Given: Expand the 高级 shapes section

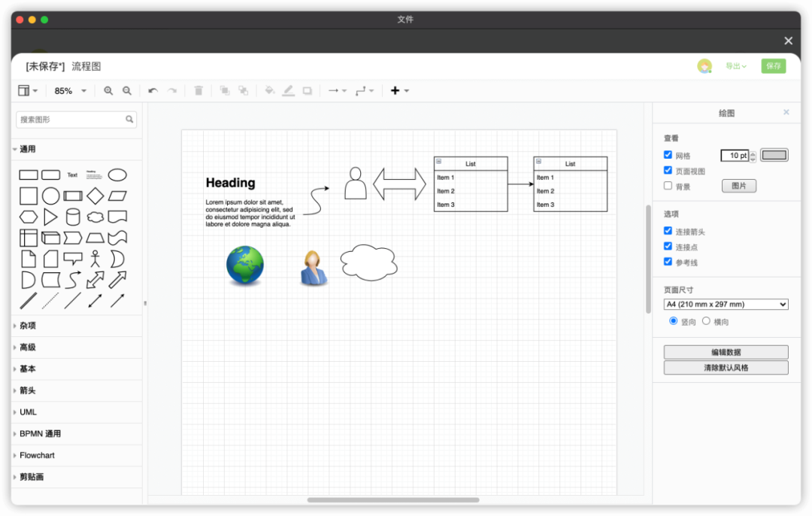Looking at the screenshot, I should point(77,348).
